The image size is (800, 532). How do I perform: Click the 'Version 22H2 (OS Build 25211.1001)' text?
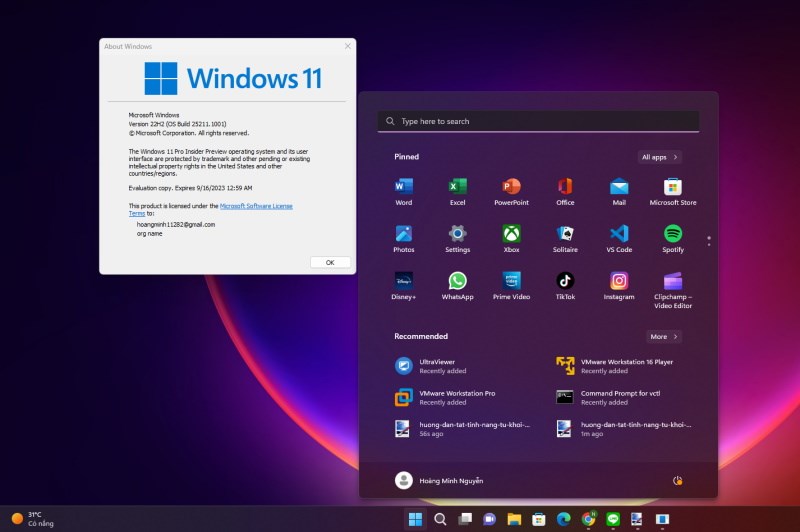[177, 124]
